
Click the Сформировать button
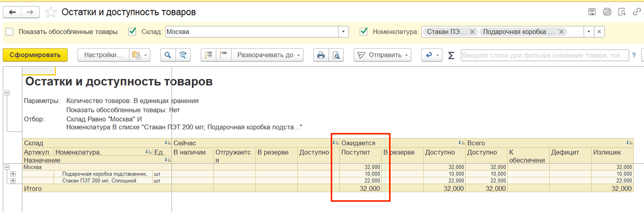35,55
